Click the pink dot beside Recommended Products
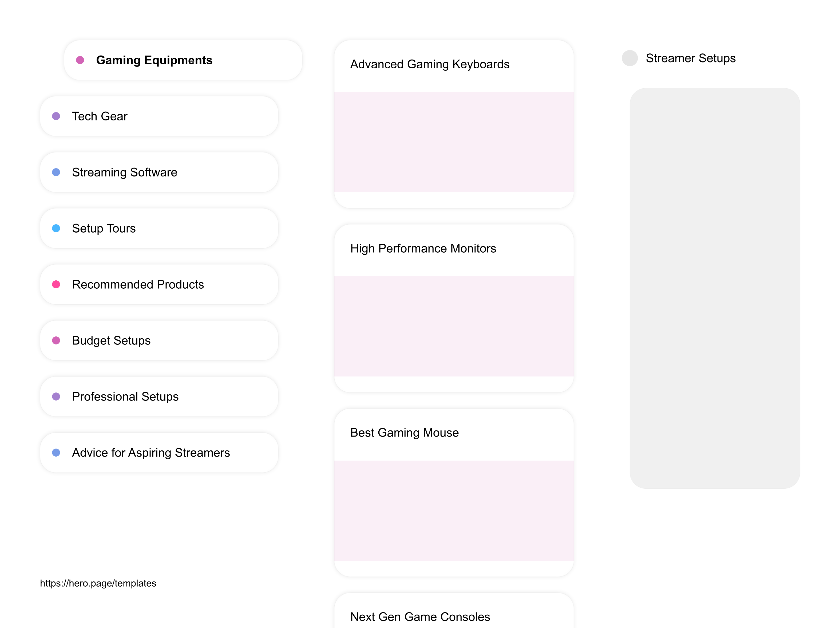This screenshot has height=628, width=840. click(x=56, y=284)
